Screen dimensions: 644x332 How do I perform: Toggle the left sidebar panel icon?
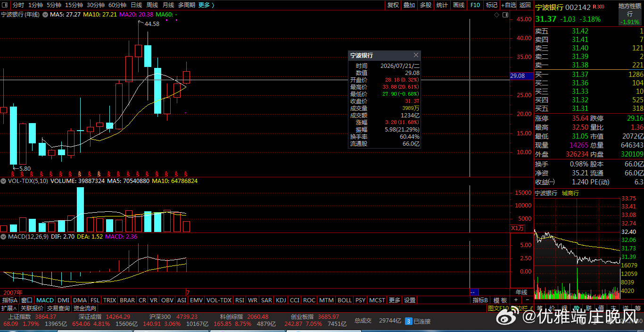tap(5, 5)
